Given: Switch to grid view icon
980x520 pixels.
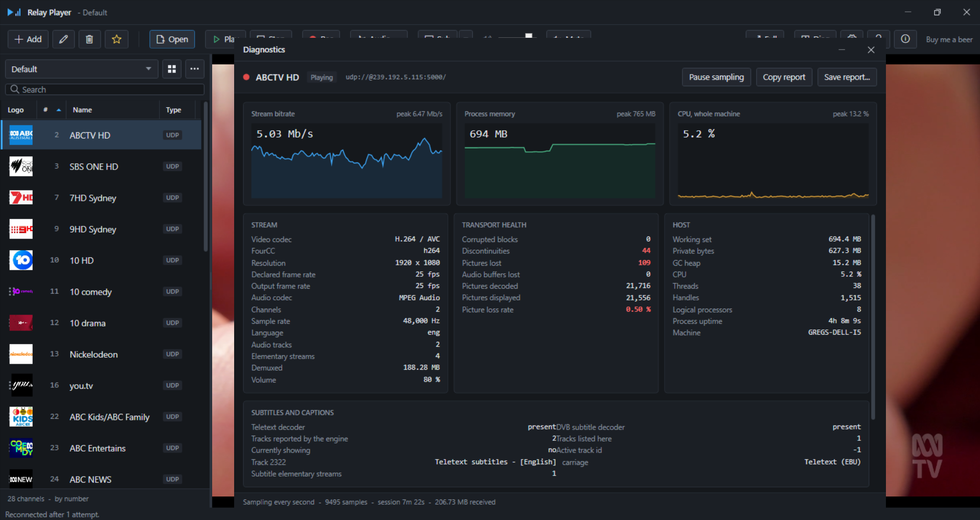Looking at the screenshot, I should pos(172,69).
